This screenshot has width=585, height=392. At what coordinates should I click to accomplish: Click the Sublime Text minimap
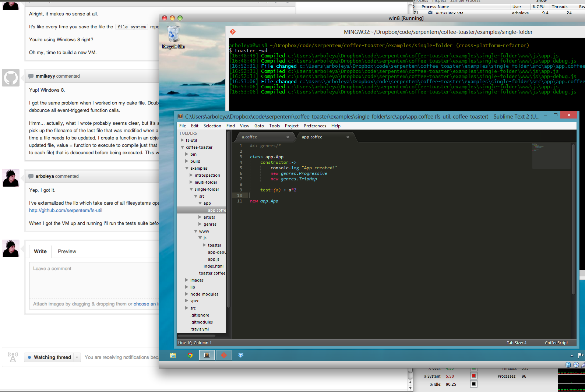[x=551, y=156]
